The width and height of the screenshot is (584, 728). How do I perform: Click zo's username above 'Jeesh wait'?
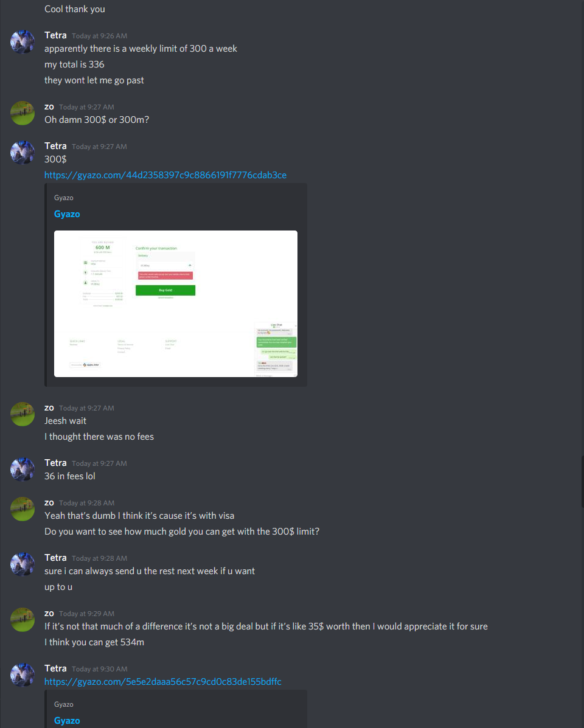point(49,407)
